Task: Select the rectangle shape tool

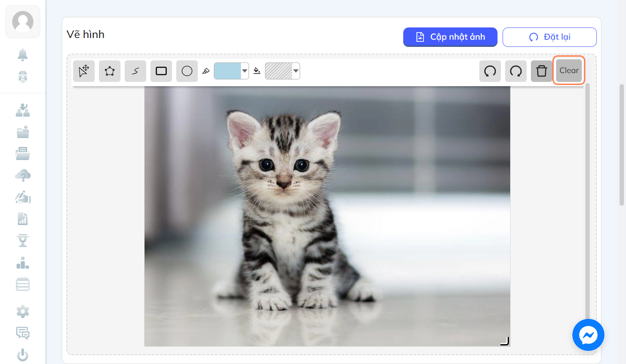Action: (x=161, y=71)
